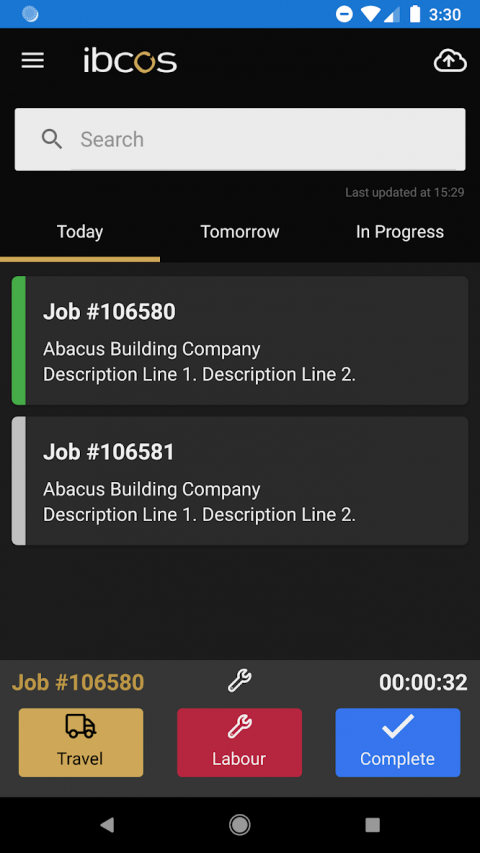Tap the red Labour button
The height and width of the screenshot is (853, 480).
tap(239, 742)
